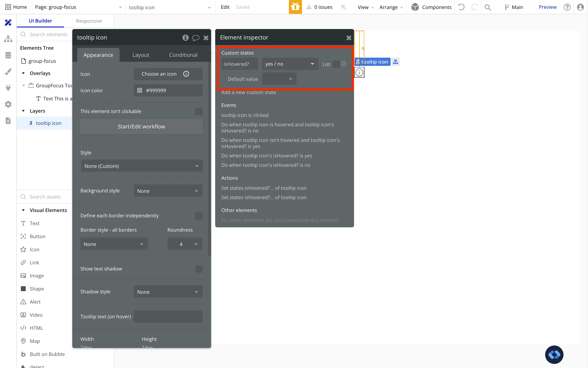
Task: Open the Components cube icon
Action: coord(415,7)
